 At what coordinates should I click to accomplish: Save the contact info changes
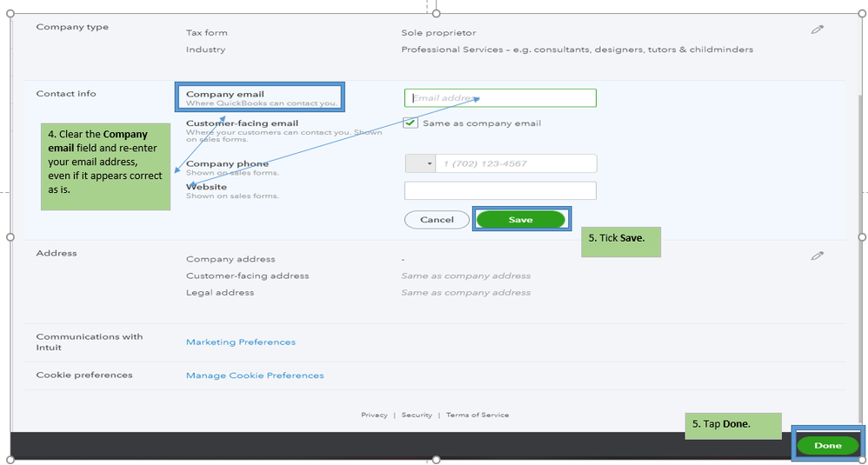pos(521,220)
